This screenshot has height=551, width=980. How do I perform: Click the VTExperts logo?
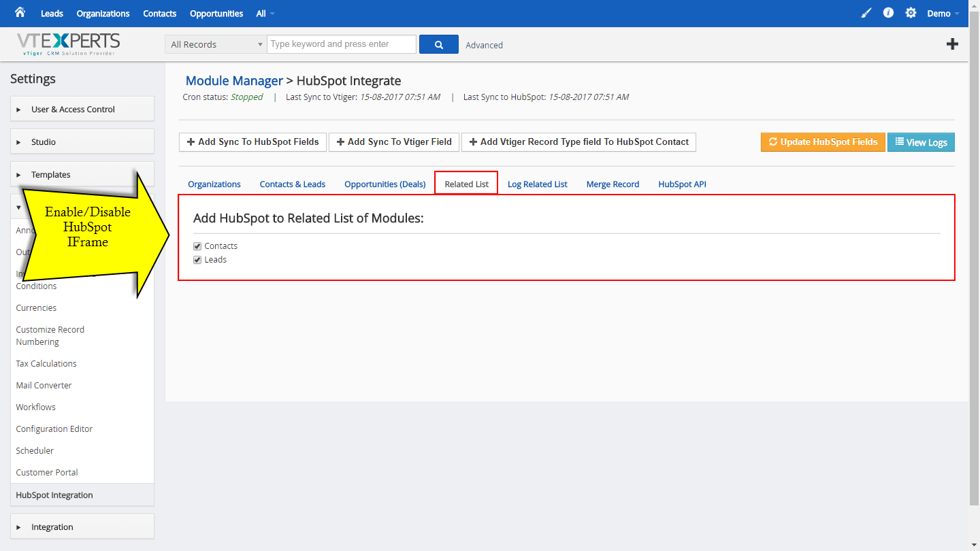coord(69,44)
